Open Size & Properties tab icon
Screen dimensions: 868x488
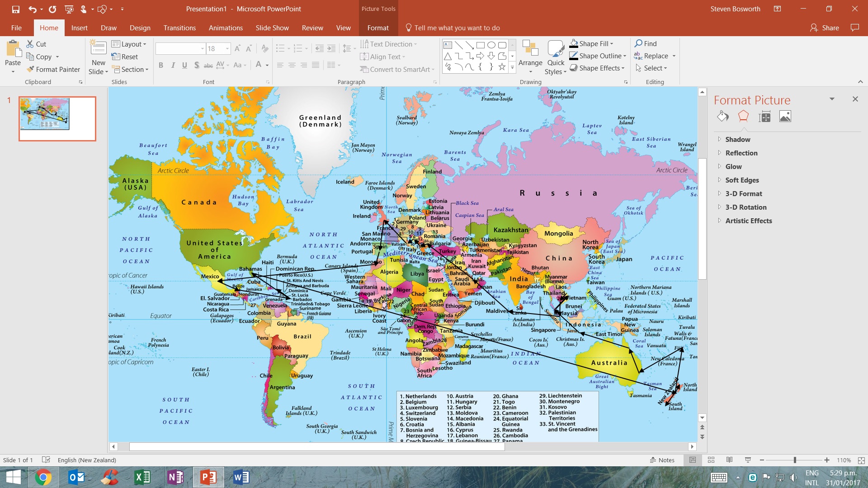pos(764,117)
